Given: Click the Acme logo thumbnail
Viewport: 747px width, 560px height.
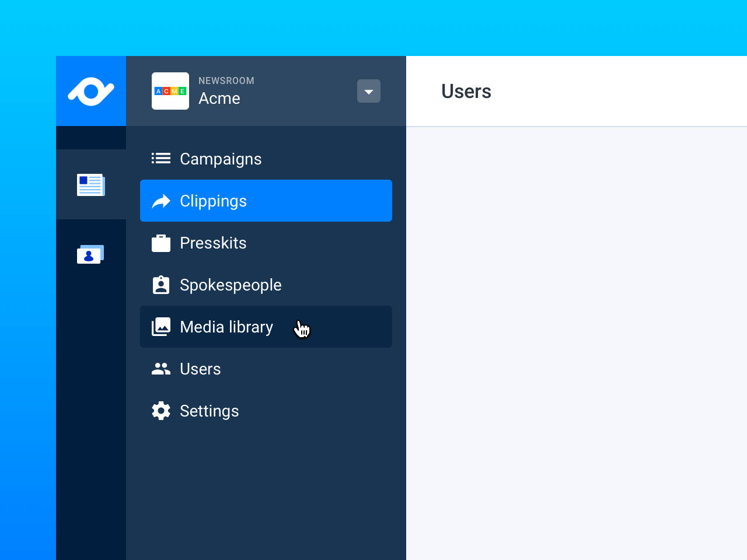Looking at the screenshot, I should click(x=170, y=91).
